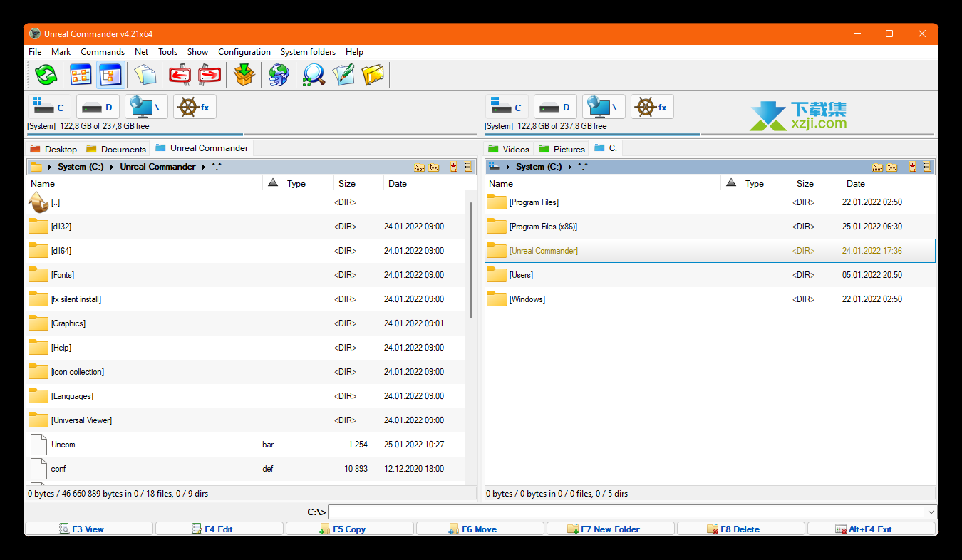Open the network connection globe icon
The width and height of the screenshot is (962, 560).
point(279,74)
